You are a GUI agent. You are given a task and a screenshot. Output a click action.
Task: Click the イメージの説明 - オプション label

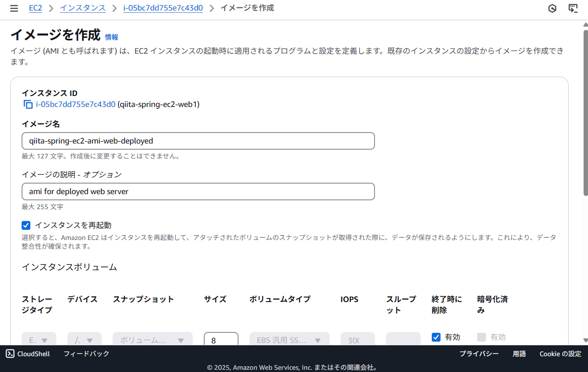coord(72,174)
